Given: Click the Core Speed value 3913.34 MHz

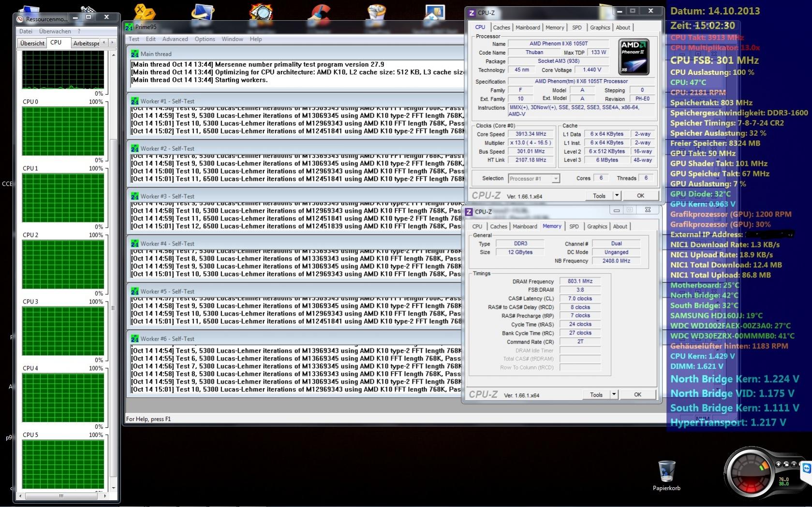Looking at the screenshot, I should click(531, 134).
